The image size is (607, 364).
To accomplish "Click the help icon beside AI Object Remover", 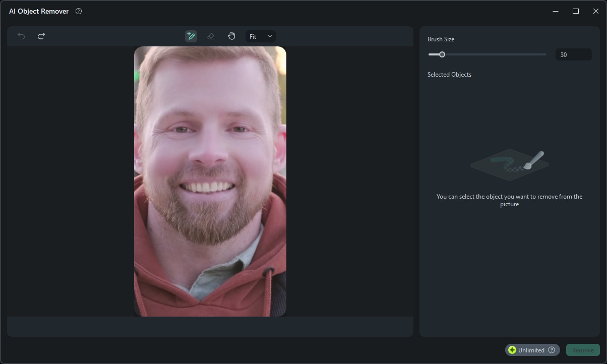I will tap(79, 11).
